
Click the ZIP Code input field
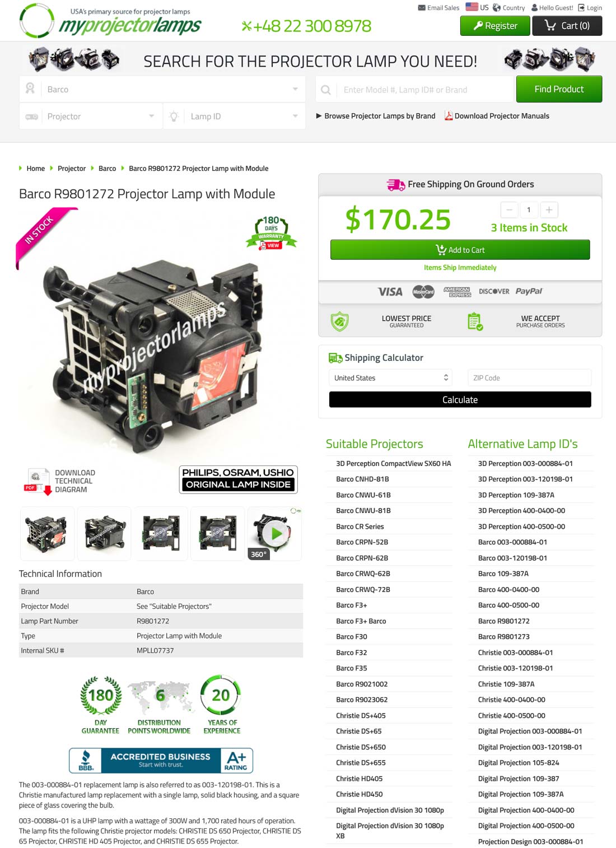tap(529, 378)
